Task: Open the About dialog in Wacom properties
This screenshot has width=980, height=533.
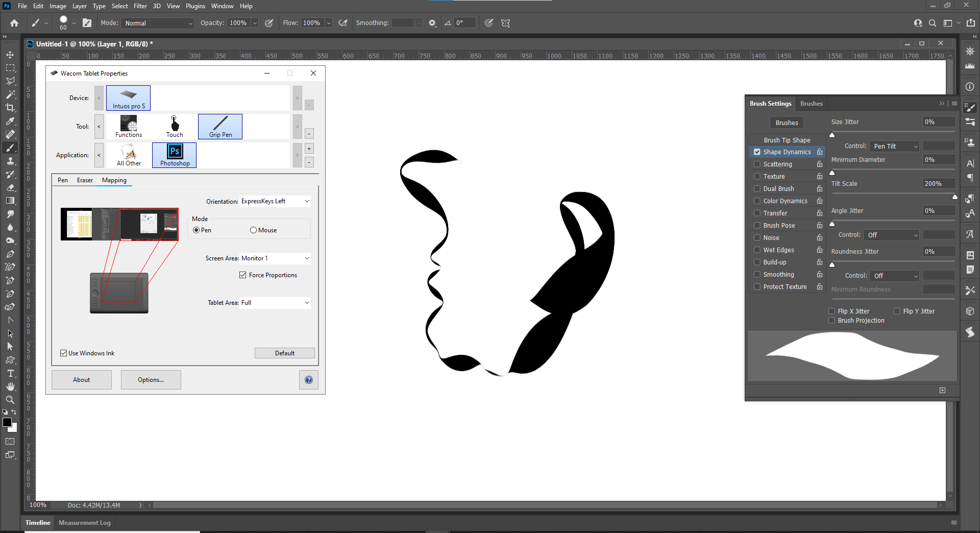Action: 81,379
